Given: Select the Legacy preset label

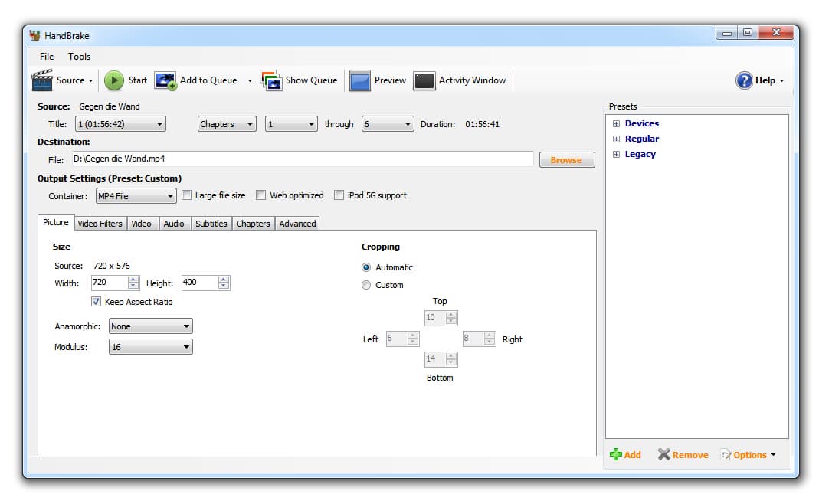Looking at the screenshot, I should (x=640, y=154).
